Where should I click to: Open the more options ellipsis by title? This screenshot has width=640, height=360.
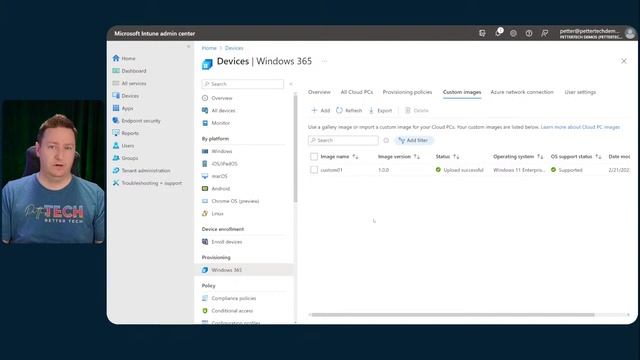(324, 61)
